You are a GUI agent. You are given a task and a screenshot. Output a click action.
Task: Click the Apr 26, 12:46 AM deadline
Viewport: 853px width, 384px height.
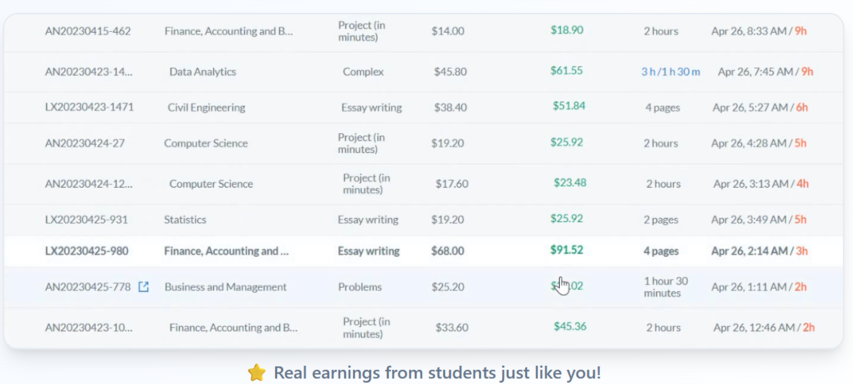click(x=753, y=327)
